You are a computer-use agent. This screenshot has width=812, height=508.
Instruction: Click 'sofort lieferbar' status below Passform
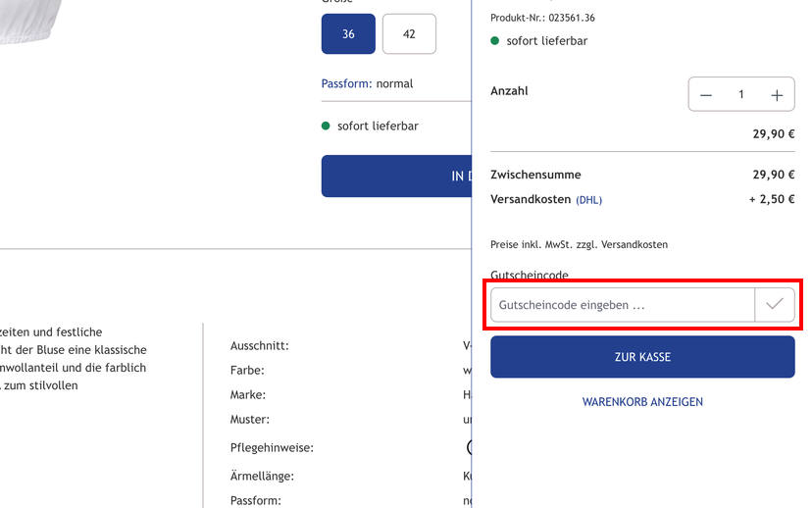pyautogui.click(x=378, y=126)
